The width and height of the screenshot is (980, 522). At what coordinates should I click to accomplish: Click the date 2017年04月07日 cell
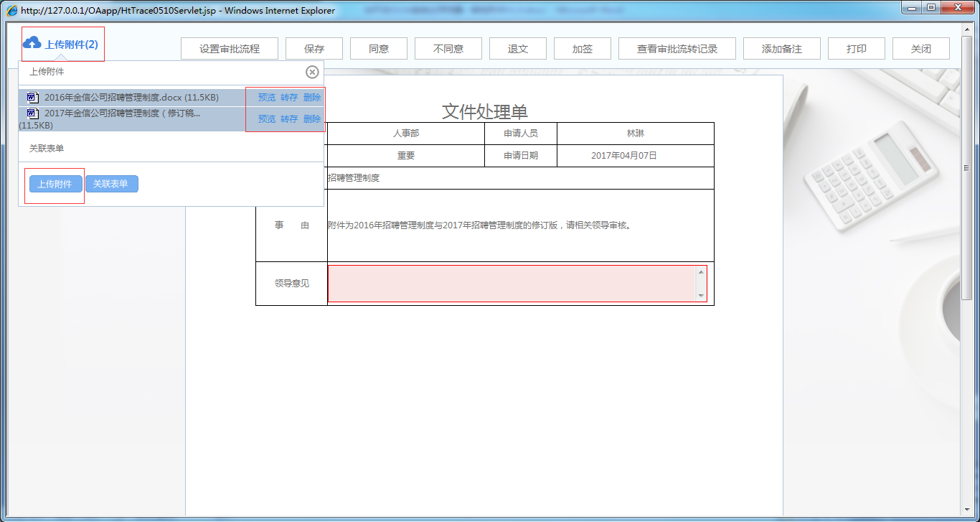pos(636,156)
